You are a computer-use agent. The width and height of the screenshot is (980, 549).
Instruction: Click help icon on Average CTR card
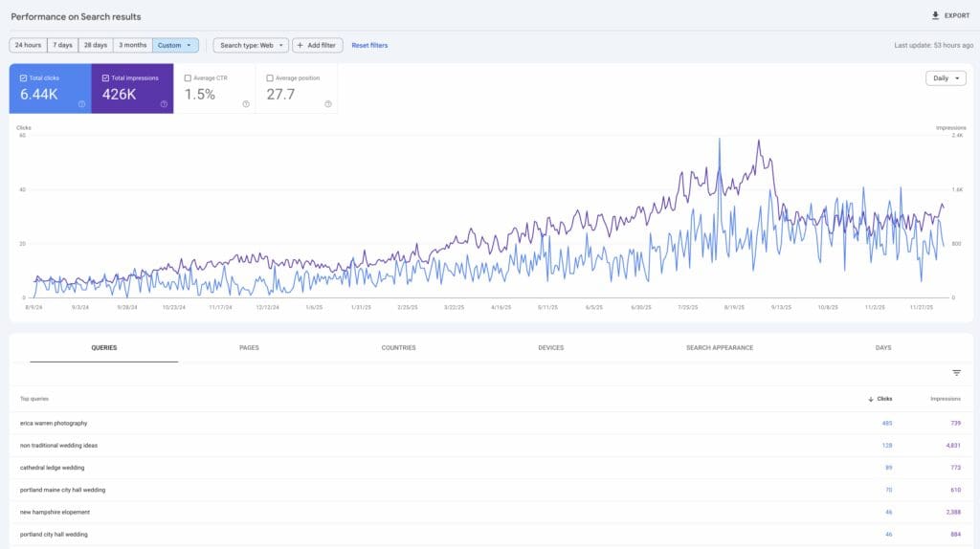coord(246,103)
